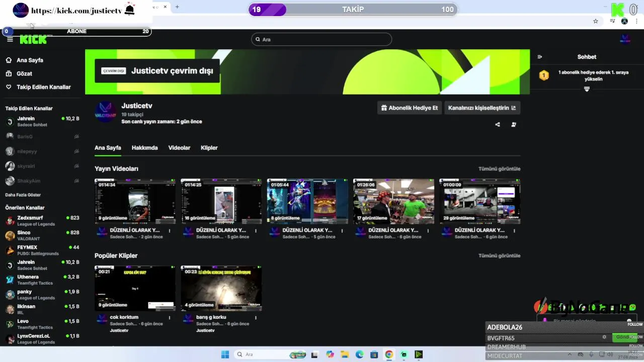Open options menu for 01:05:44 video

point(342,231)
